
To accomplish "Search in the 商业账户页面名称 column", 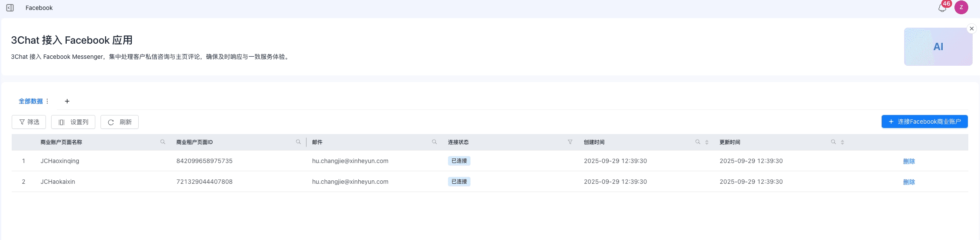I will click(163, 142).
